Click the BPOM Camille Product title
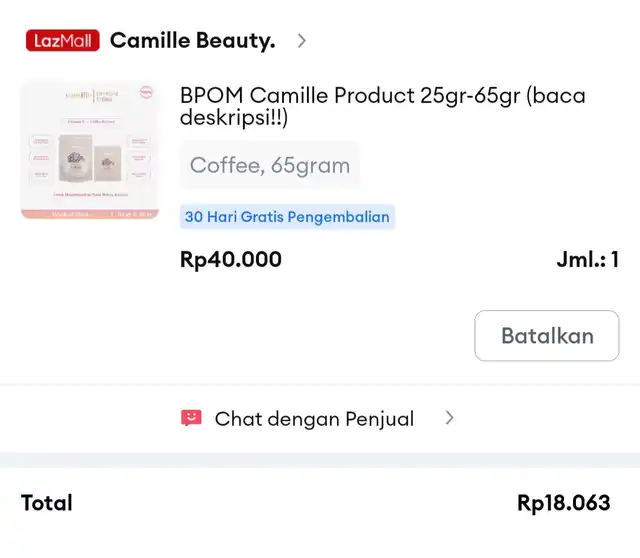The height and width of the screenshot is (558, 640). (x=382, y=106)
